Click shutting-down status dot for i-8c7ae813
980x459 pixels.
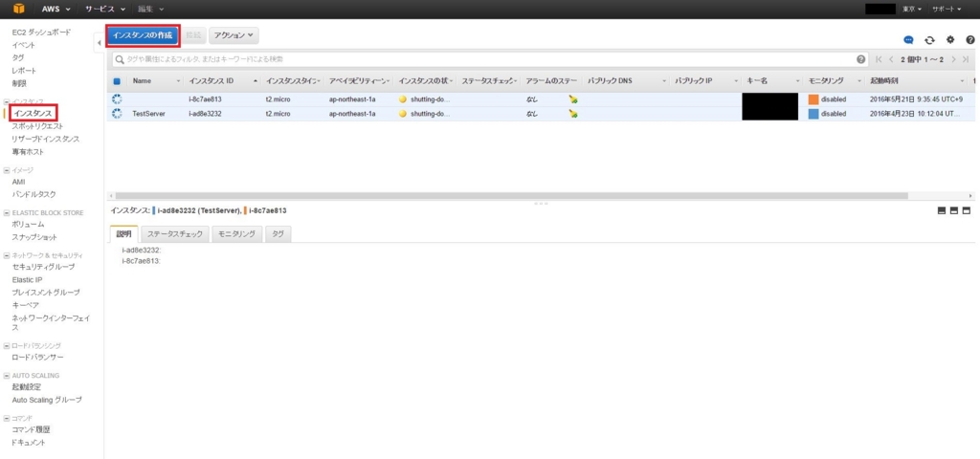[x=403, y=99]
